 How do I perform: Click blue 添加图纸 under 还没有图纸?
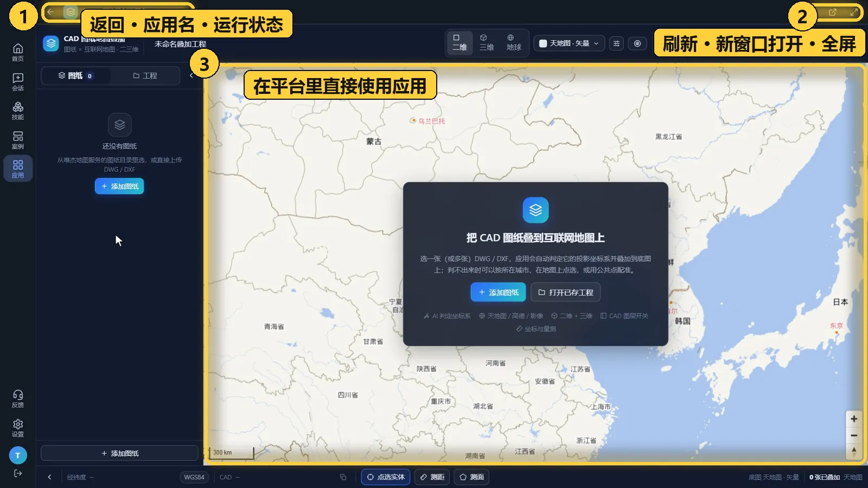(119, 186)
